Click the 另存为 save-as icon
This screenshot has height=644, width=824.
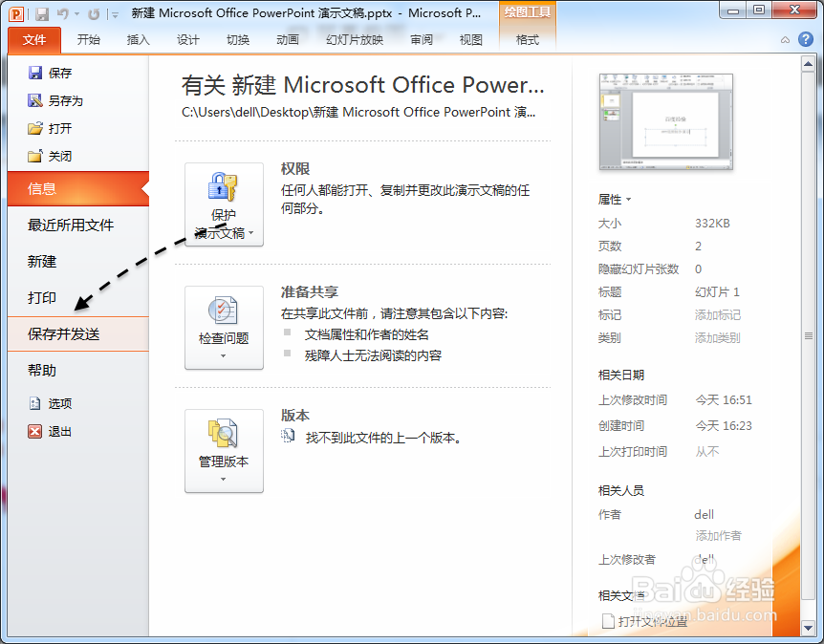click(x=35, y=100)
